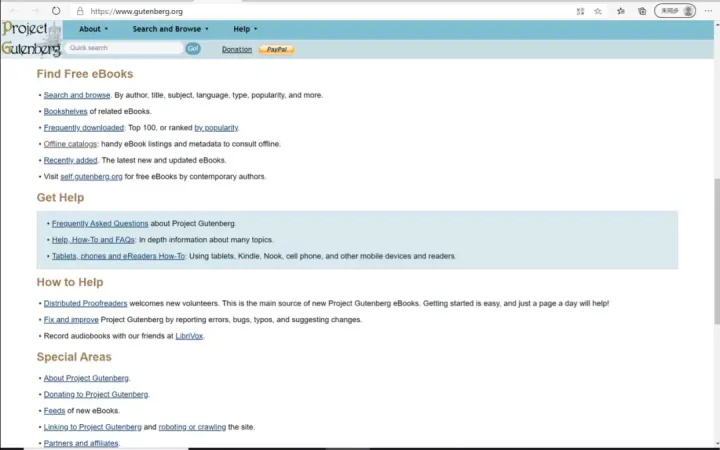720x450 pixels.
Task: Open Donating to Project Gutenberg link
Action: (96, 394)
